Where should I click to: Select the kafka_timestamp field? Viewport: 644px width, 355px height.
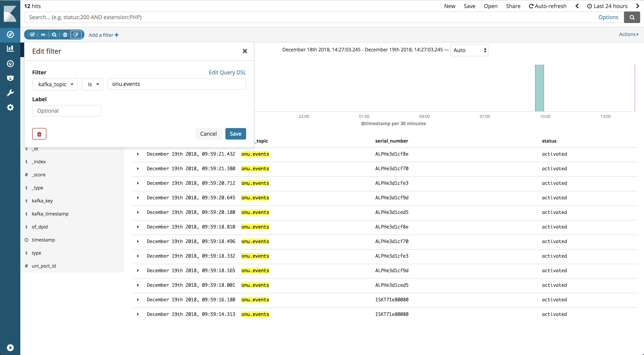click(50, 214)
